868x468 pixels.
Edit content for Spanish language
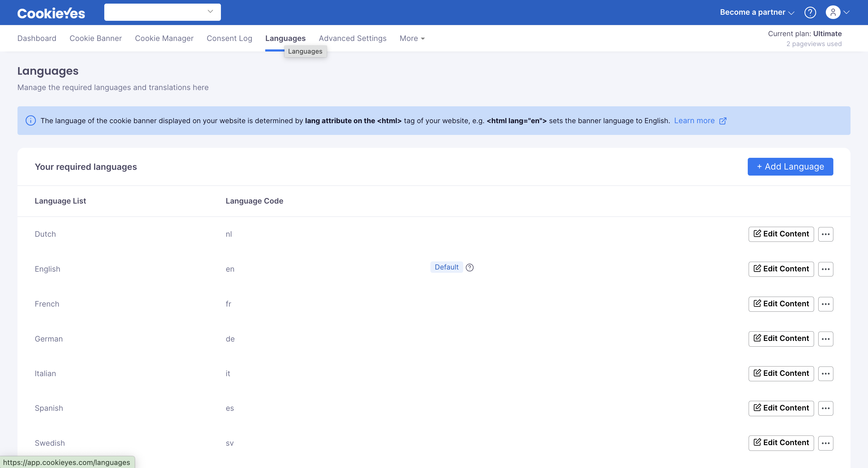(781, 408)
